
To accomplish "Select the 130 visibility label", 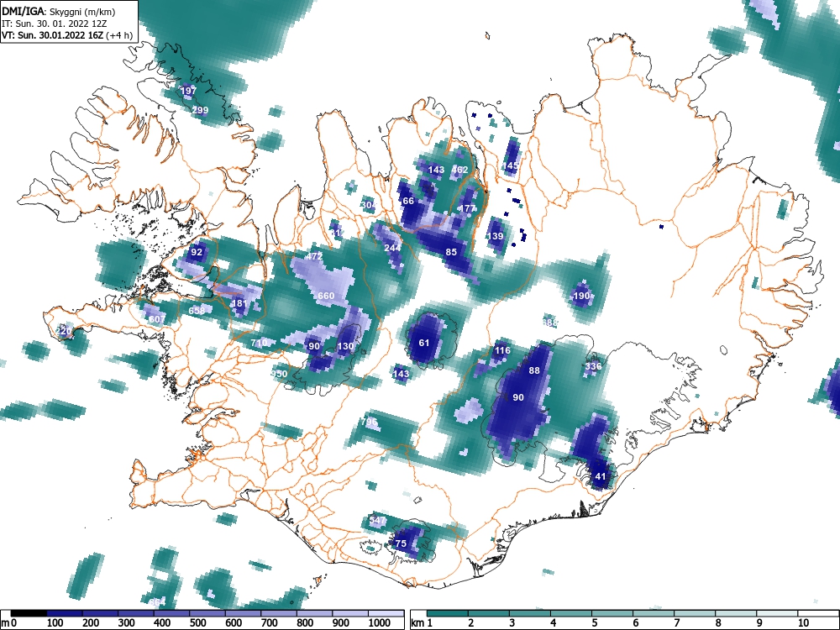I will pyautogui.click(x=345, y=346).
